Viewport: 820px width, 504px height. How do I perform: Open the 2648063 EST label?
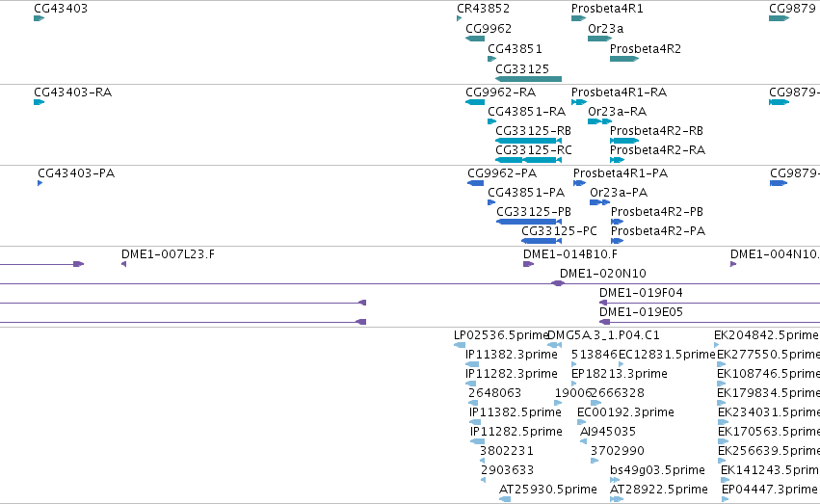pyautogui.click(x=494, y=393)
